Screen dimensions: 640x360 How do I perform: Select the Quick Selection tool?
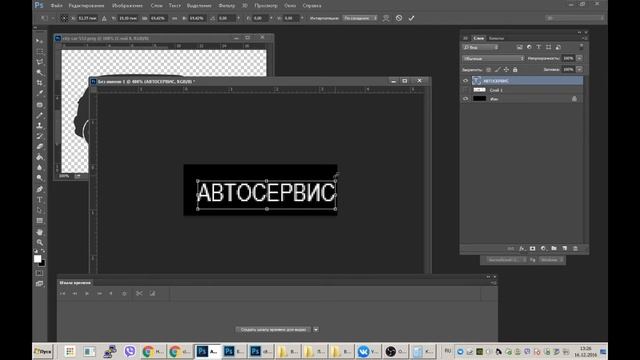tap(40, 73)
